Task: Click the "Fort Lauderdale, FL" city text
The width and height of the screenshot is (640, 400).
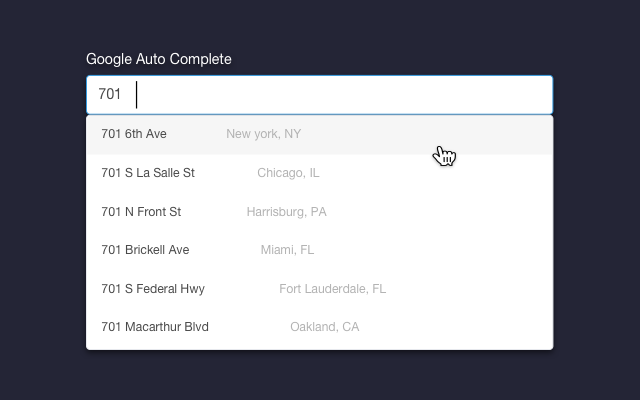Action: pos(332,289)
